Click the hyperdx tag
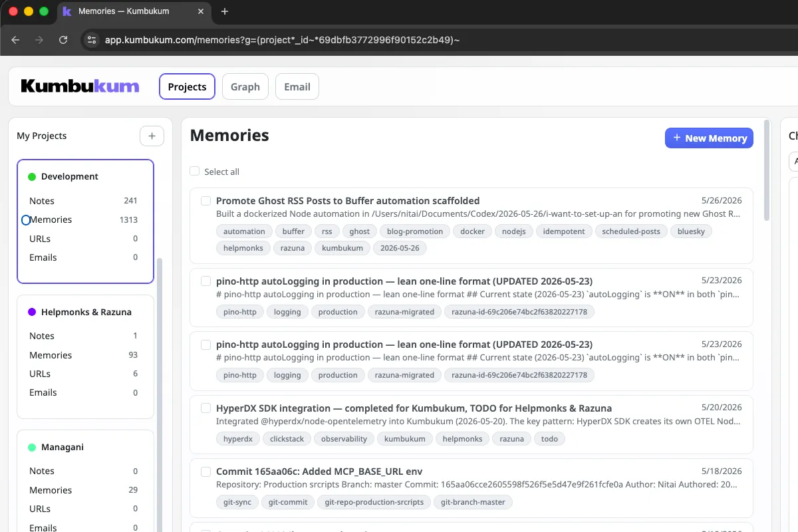 click(237, 439)
